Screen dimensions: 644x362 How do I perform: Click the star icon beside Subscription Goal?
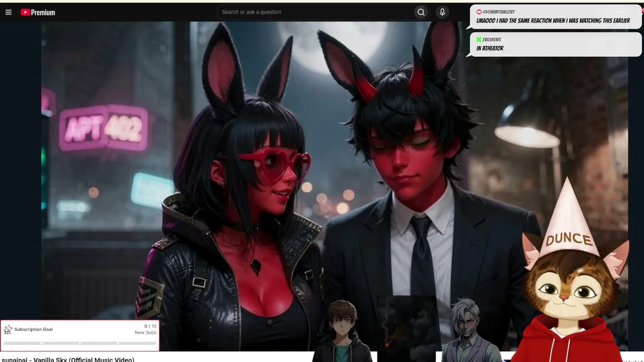tap(8, 329)
